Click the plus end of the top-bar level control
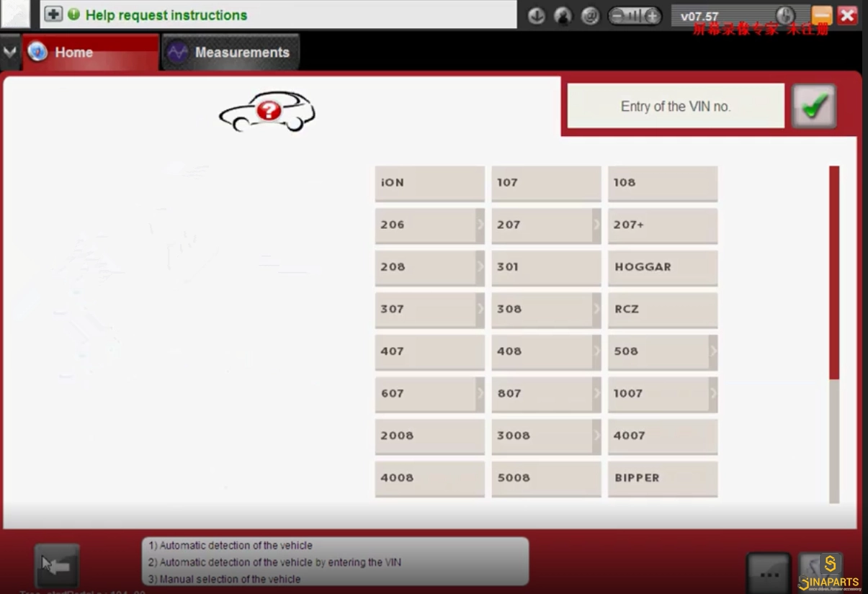Viewport: 868px width, 594px height. coord(652,16)
